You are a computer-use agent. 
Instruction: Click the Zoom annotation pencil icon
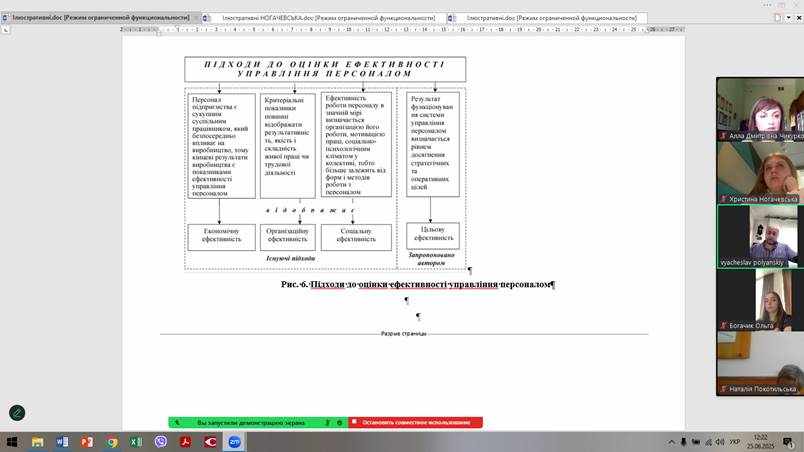pos(17,412)
